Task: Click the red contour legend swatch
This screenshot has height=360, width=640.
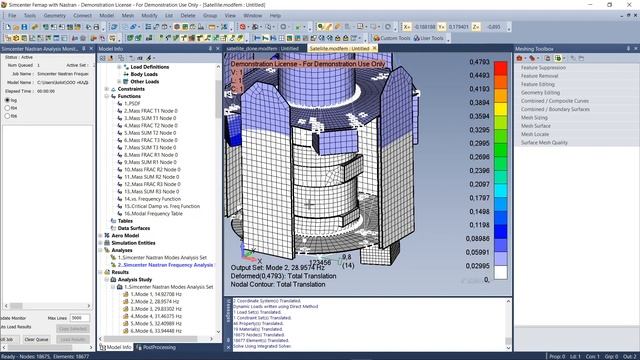Action: [x=501, y=68]
